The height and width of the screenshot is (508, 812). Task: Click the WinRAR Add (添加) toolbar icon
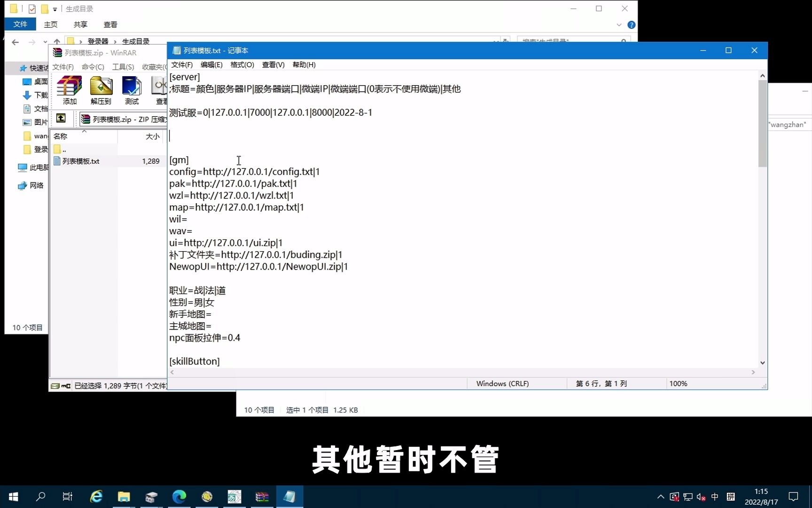coord(70,90)
